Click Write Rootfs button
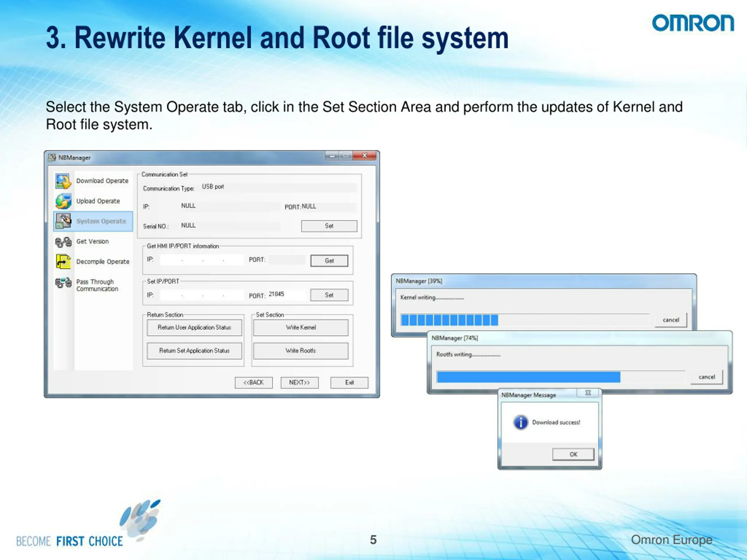Image resolution: width=747 pixels, height=560 pixels. point(301,351)
